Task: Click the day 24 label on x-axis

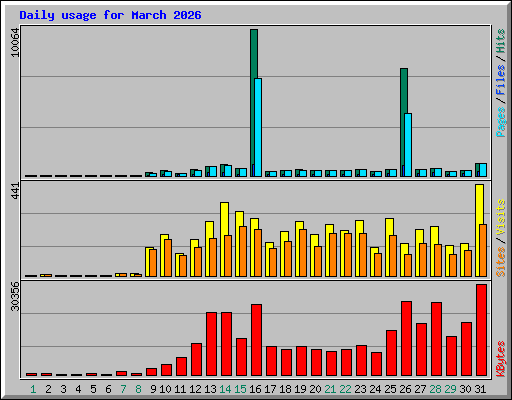Action: click(375, 389)
